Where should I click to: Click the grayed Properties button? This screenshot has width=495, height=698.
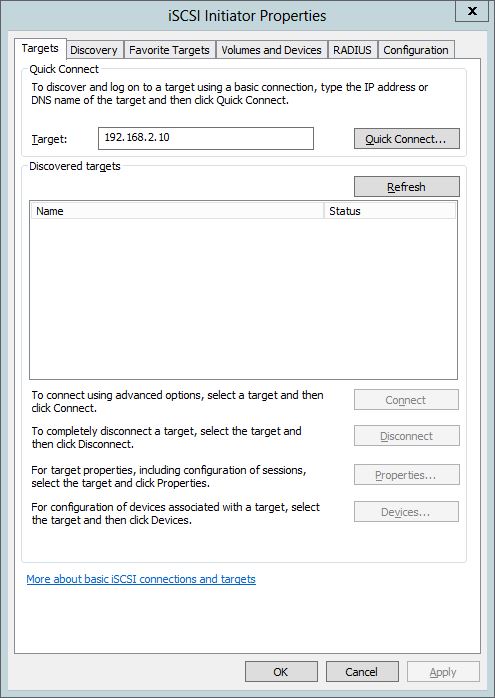tap(406, 475)
